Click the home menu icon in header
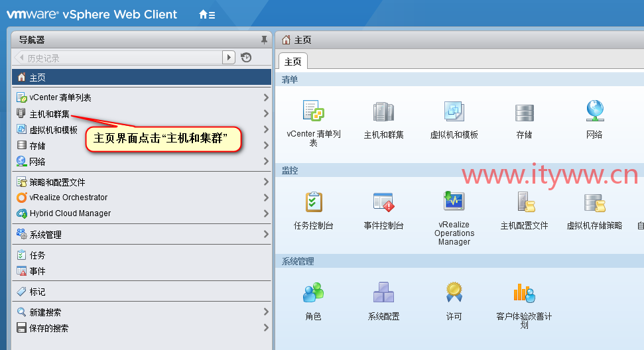Screen dimensions: 644x350 point(207,15)
